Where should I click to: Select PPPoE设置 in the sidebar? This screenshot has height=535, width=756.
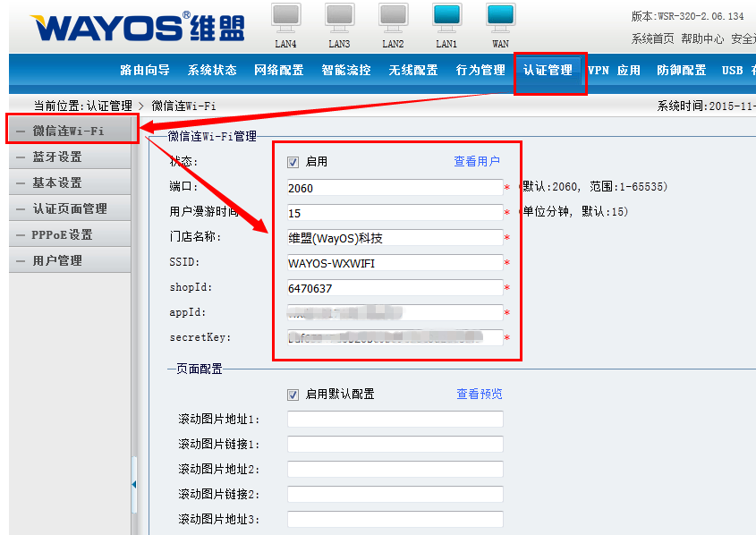pos(70,234)
